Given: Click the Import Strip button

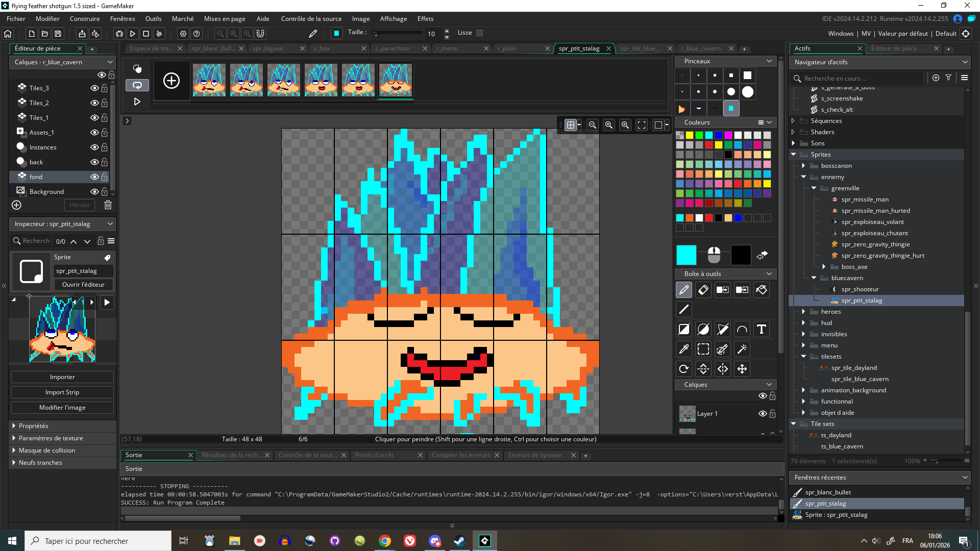Looking at the screenshot, I should 62,392.
